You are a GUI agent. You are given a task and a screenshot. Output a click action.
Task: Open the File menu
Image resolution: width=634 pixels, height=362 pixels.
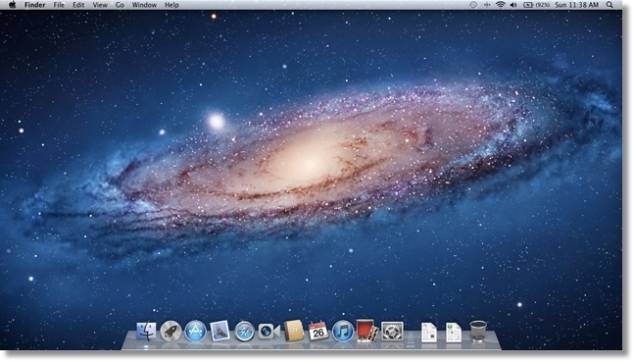coord(59,5)
